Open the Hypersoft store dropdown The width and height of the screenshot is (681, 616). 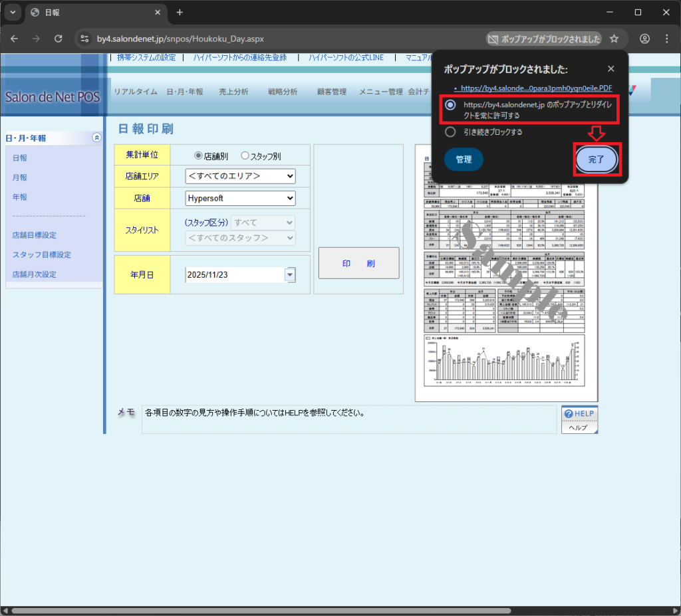240,198
